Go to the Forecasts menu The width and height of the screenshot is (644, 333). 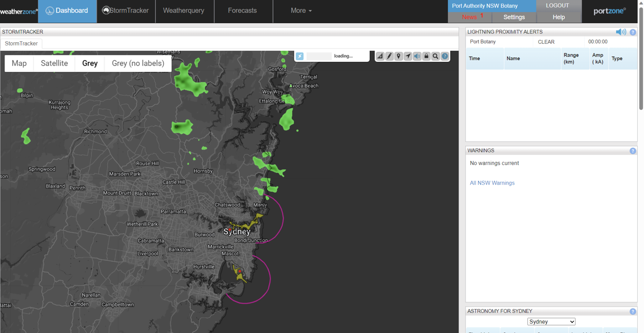pyautogui.click(x=242, y=11)
